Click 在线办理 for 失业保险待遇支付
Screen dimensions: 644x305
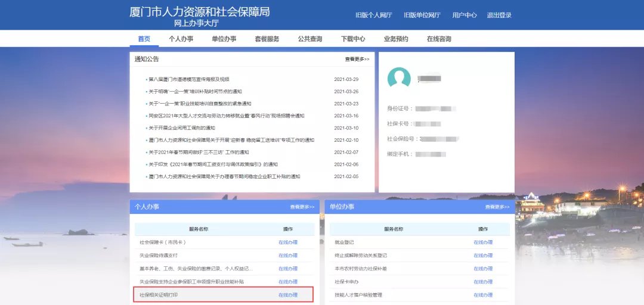(x=287, y=256)
